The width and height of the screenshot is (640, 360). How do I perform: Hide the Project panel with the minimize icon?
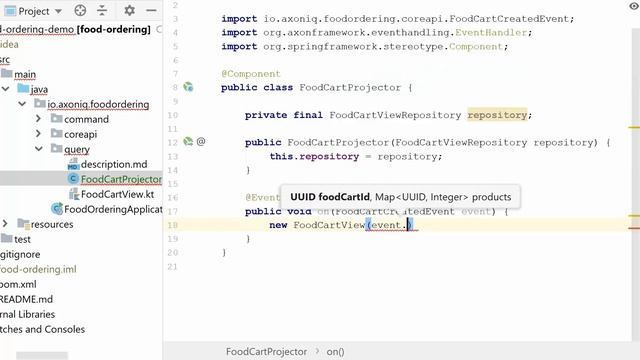151,10
